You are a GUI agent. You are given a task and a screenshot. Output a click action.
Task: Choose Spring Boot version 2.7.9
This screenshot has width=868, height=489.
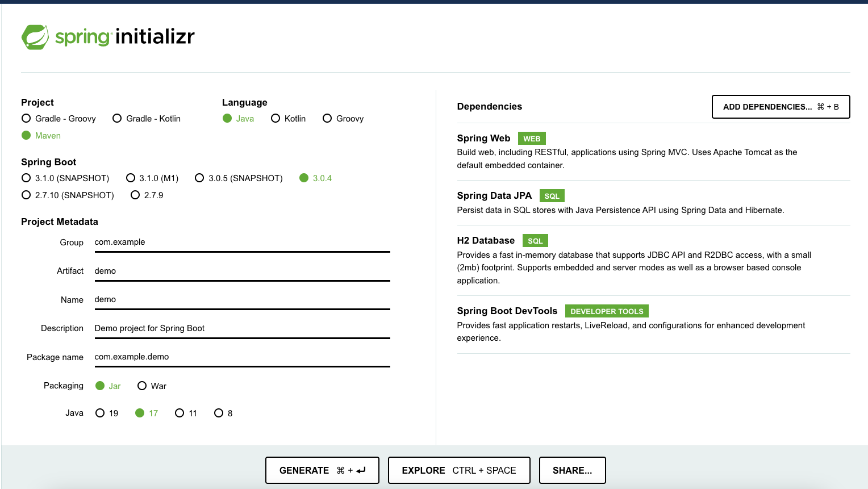coord(135,195)
